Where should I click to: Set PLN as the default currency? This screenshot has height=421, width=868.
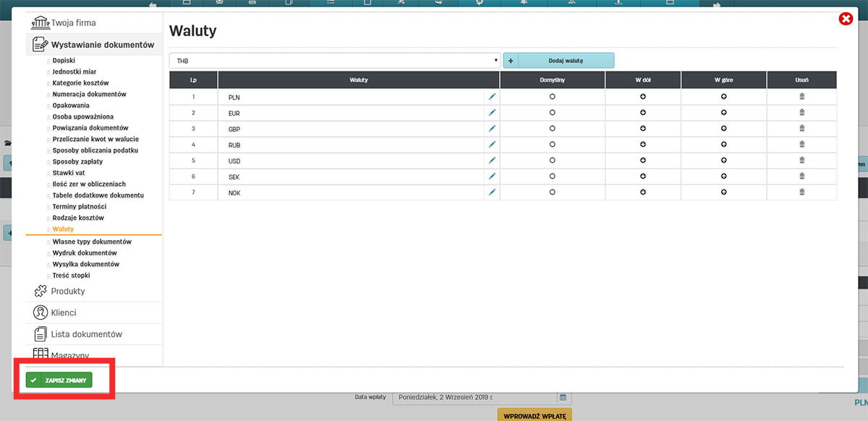[x=552, y=97]
